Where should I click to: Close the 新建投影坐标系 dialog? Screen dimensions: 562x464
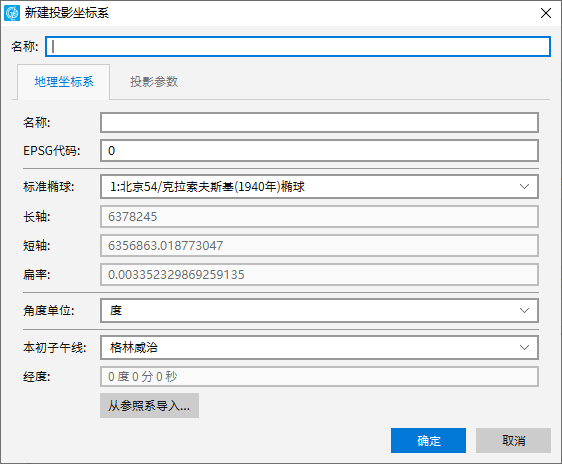[x=546, y=13]
